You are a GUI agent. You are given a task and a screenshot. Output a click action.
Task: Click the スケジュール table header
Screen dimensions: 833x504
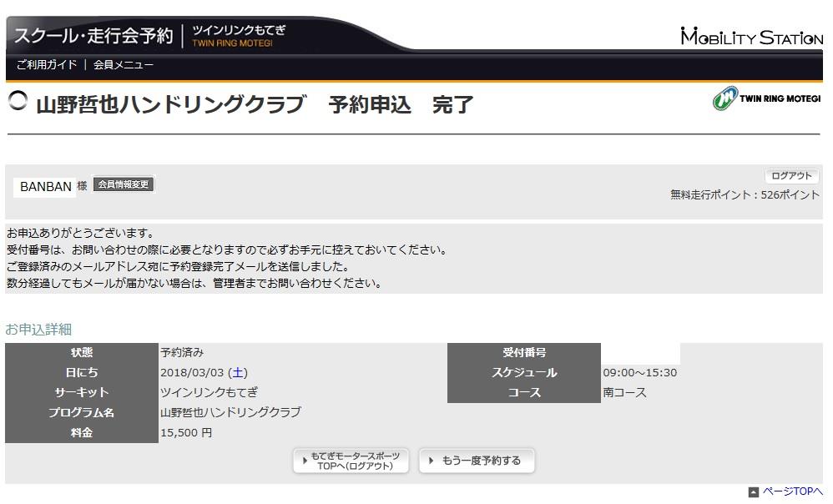(x=524, y=373)
